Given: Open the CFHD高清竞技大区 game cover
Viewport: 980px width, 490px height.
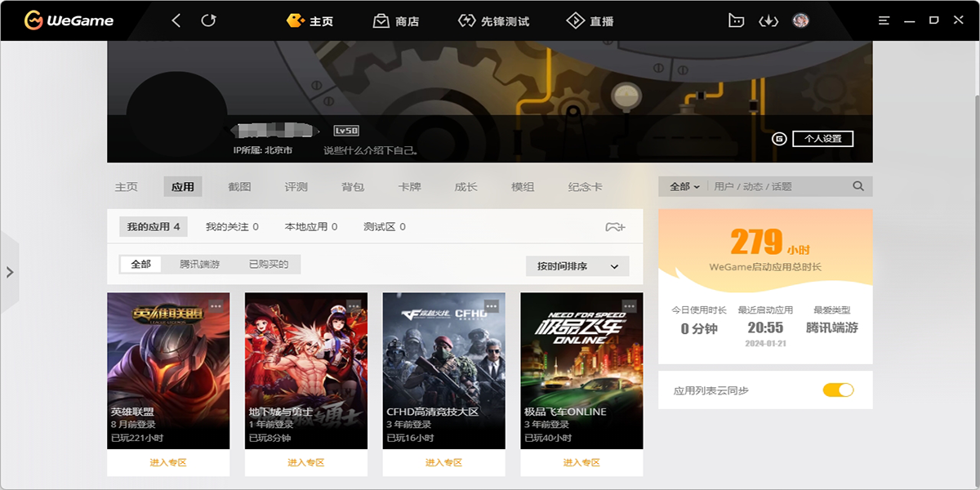Looking at the screenshot, I should coord(444,371).
